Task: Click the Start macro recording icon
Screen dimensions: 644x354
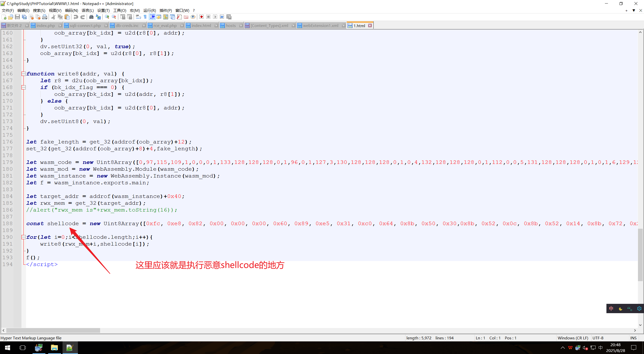Action: click(x=201, y=17)
